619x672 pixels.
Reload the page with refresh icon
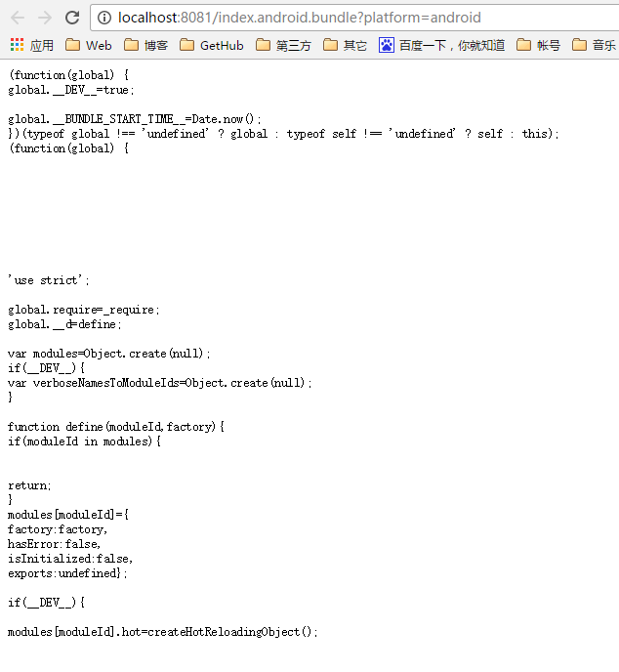(x=72, y=18)
